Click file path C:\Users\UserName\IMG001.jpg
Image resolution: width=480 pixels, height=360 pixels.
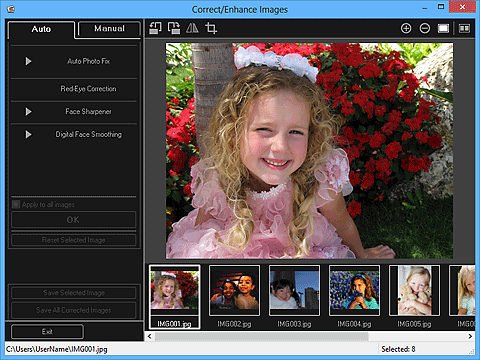click(x=57, y=349)
